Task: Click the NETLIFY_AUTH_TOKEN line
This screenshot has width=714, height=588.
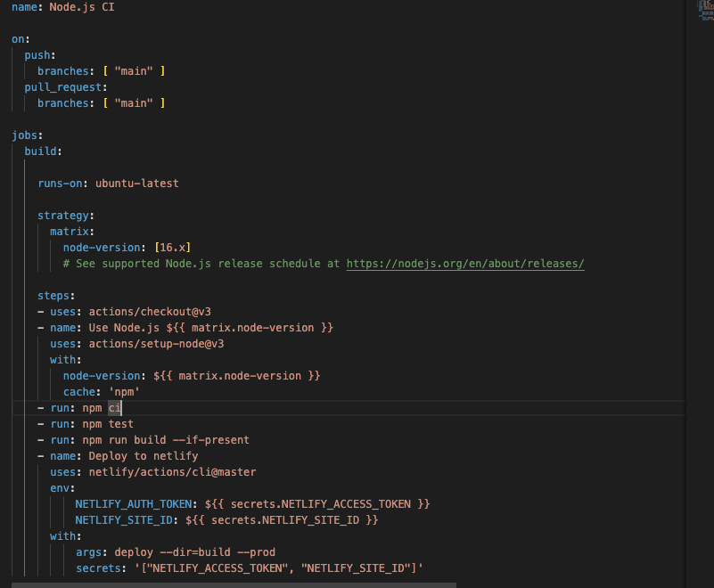Action: 252,504
